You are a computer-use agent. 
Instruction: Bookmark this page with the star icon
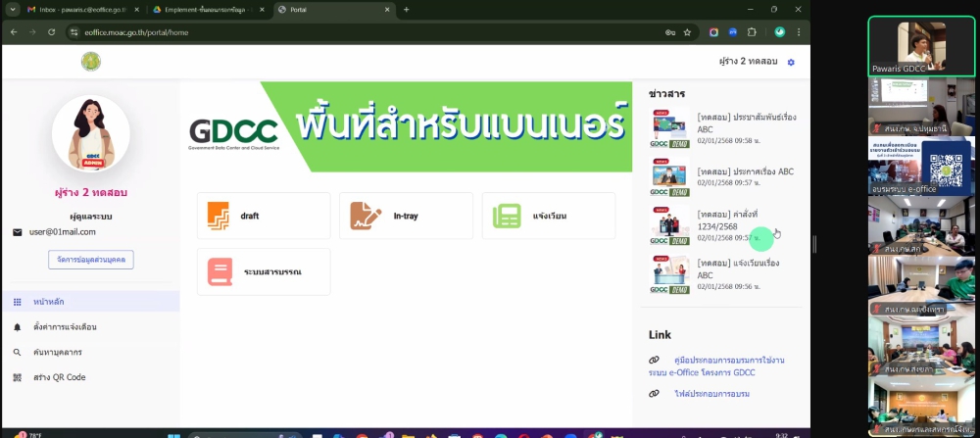click(687, 32)
